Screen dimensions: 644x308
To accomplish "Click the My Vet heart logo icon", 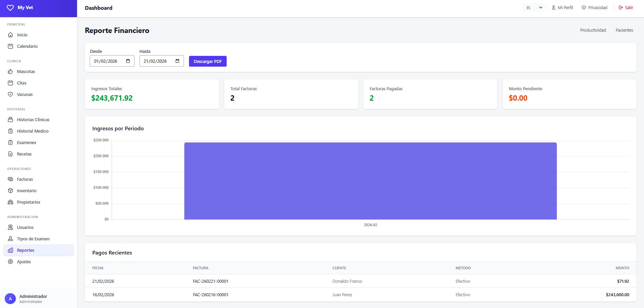I will 10,7.
